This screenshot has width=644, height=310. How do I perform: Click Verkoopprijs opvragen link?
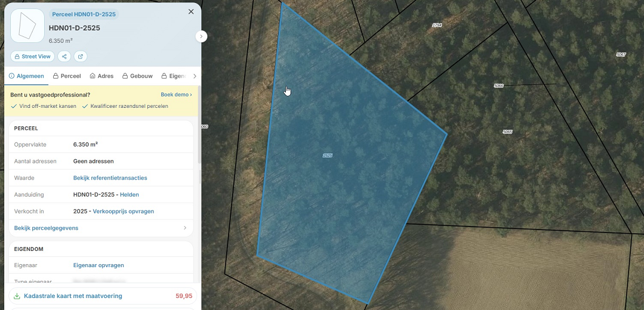tap(123, 212)
